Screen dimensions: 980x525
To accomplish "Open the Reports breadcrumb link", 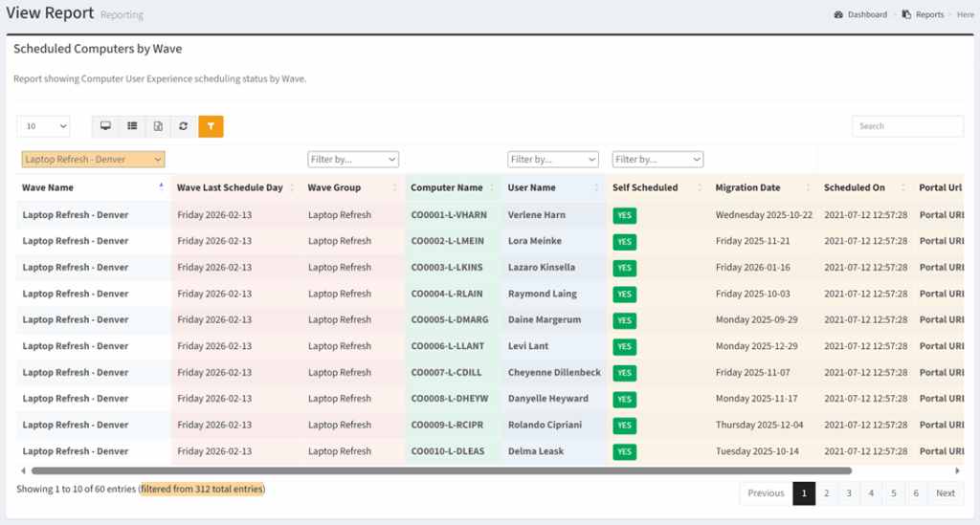I will (x=930, y=14).
